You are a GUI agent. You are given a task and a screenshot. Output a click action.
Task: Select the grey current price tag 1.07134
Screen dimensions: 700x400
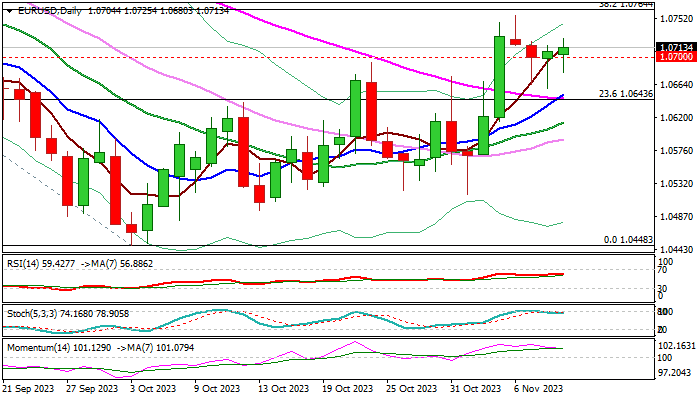pos(676,46)
